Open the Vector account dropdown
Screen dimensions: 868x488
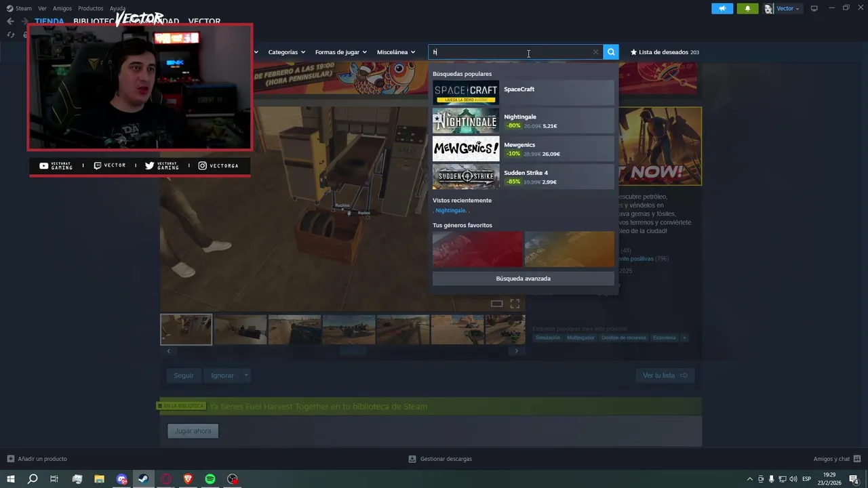click(788, 8)
